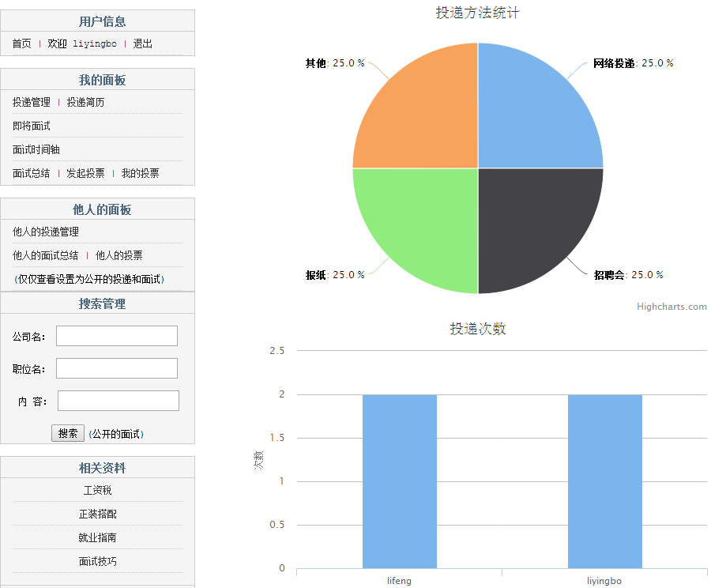This screenshot has height=588, width=711.
Task: Open the 投递简历 link
Action: pyautogui.click(x=85, y=103)
